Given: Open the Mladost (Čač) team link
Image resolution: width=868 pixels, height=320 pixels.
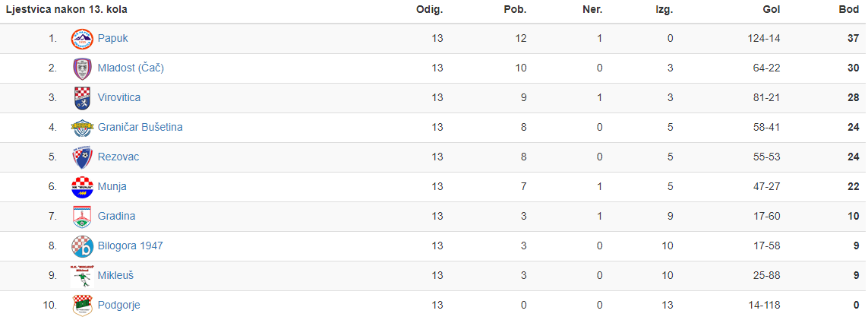Looking at the screenshot, I should pos(131,68).
